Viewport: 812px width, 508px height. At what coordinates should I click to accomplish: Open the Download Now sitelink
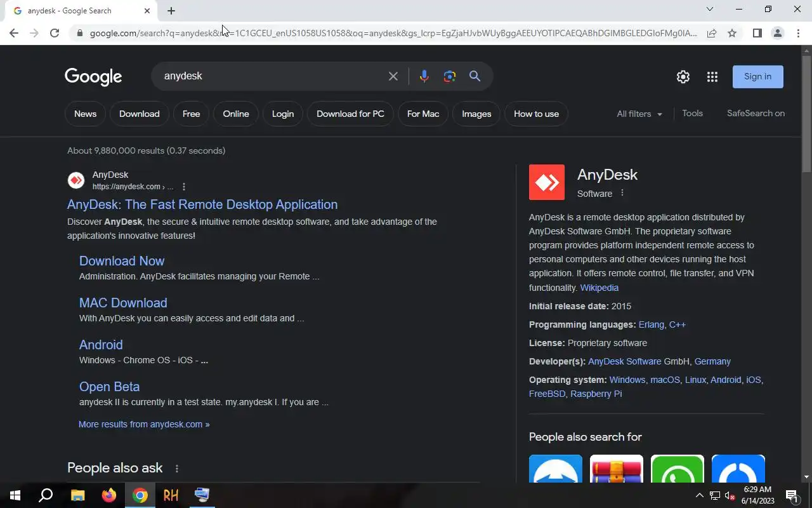(122, 261)
